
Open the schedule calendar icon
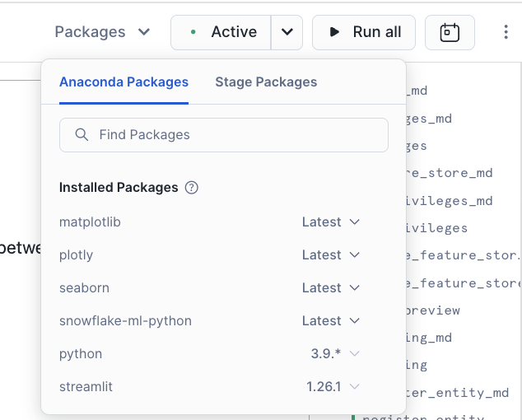click(450, 32)
